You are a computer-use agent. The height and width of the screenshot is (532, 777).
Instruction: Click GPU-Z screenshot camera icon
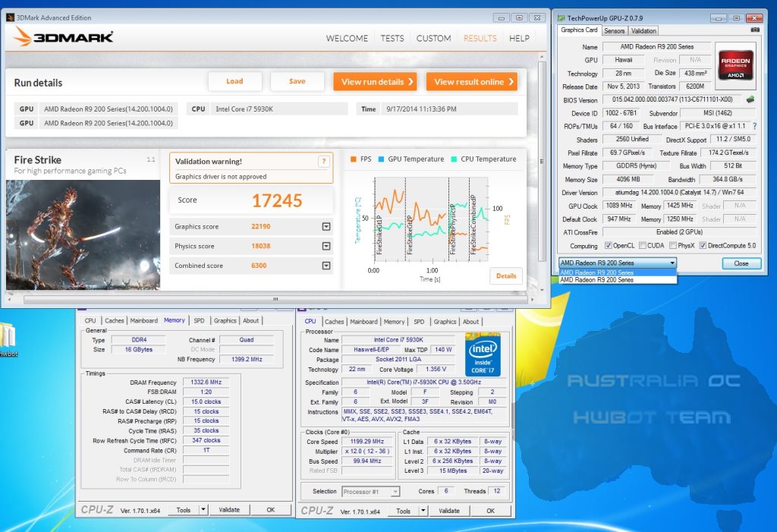pos(755,30)
